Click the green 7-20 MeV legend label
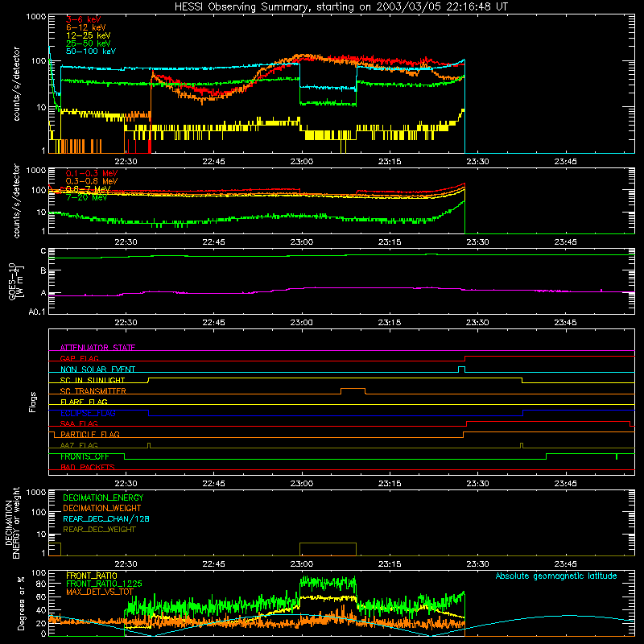644x644 pixels. [87, 197]
